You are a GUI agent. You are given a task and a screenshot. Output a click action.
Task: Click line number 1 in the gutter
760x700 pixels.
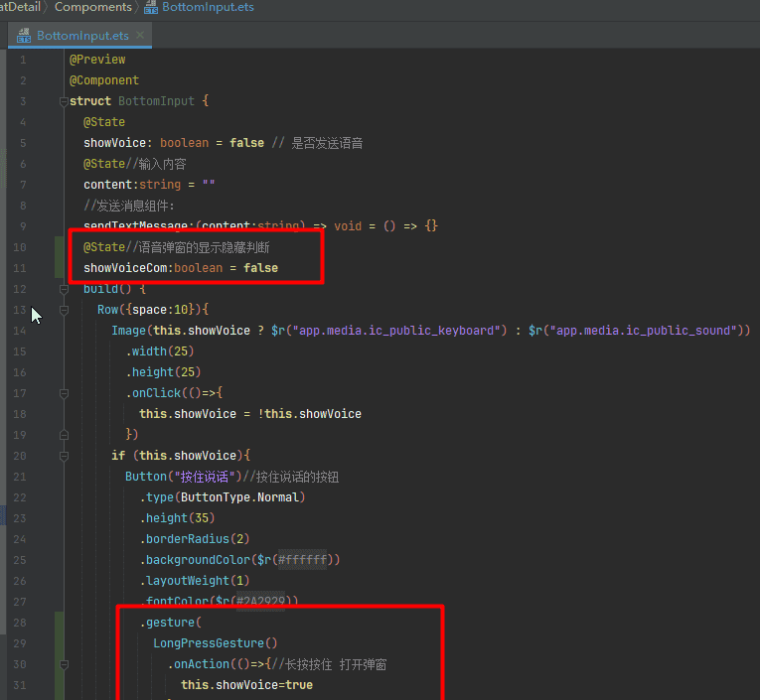click(23, 60)
